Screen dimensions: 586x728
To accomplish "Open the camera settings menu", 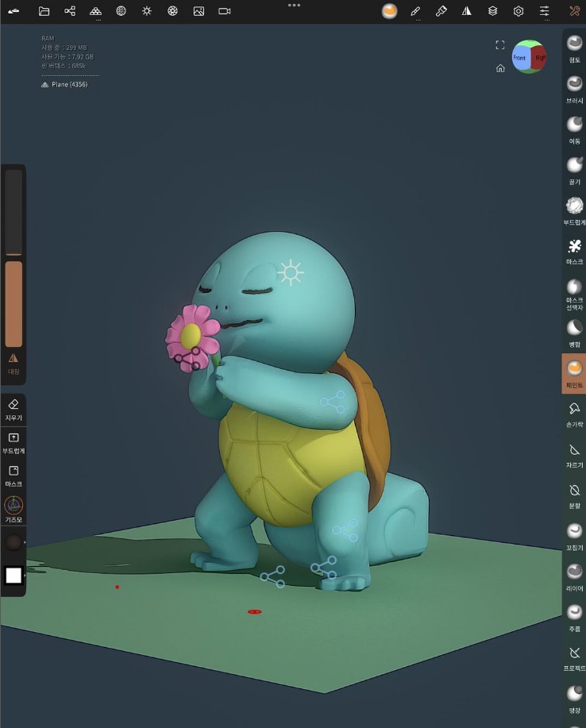I will pyautogui.click(x=225, y=11).
